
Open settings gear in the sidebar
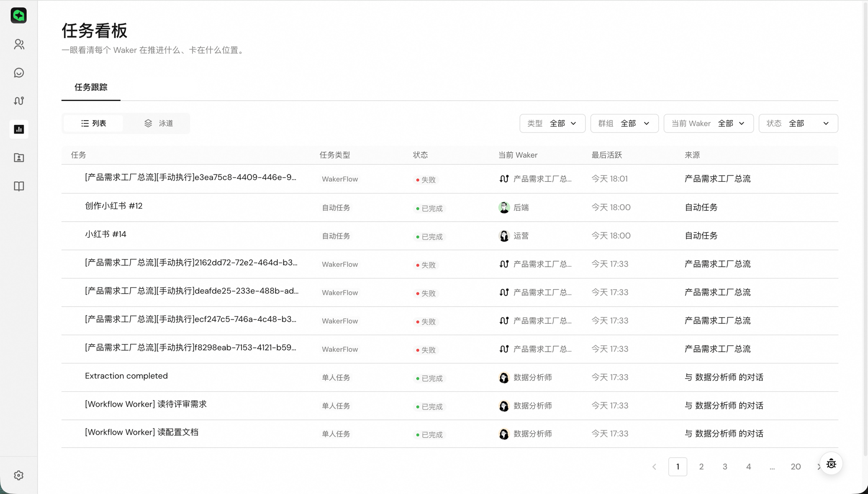point(19,475)
